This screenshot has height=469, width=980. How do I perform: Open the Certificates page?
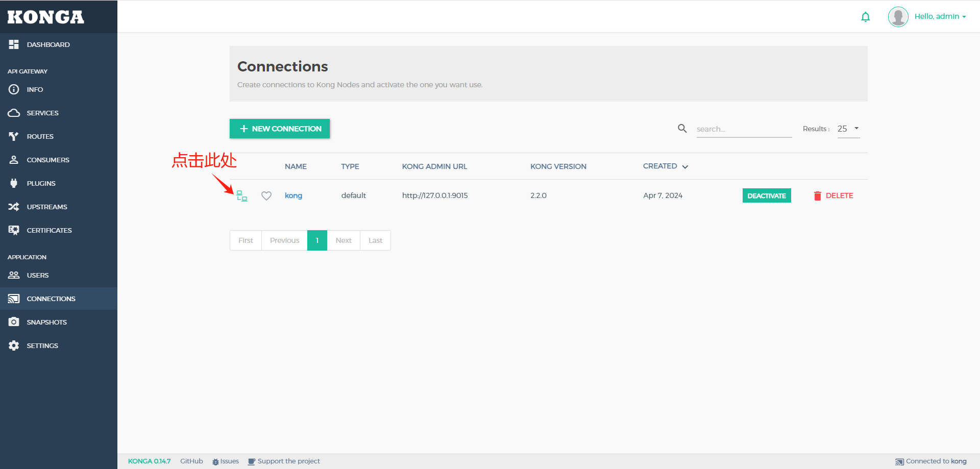click(x=49, y=230)
